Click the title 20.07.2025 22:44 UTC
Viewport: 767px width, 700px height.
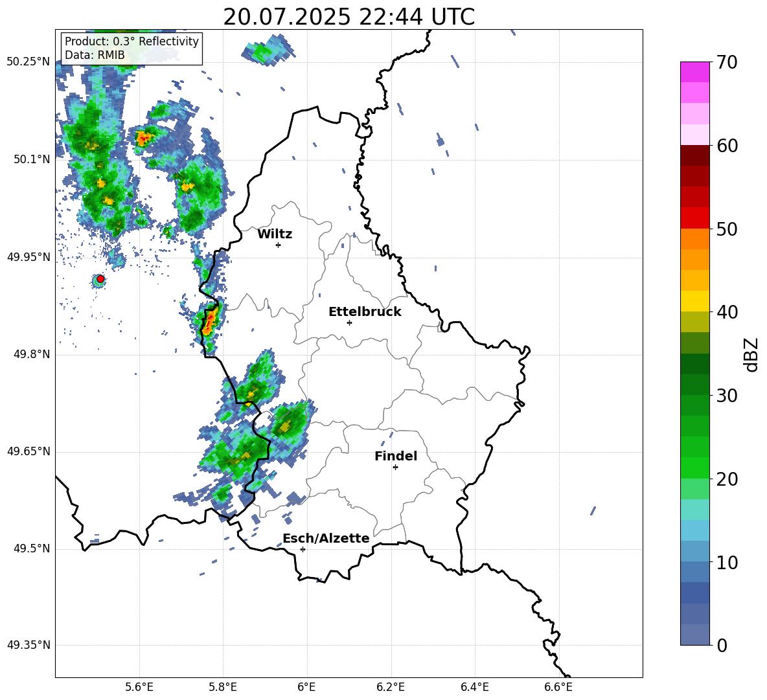click(349, 17)
